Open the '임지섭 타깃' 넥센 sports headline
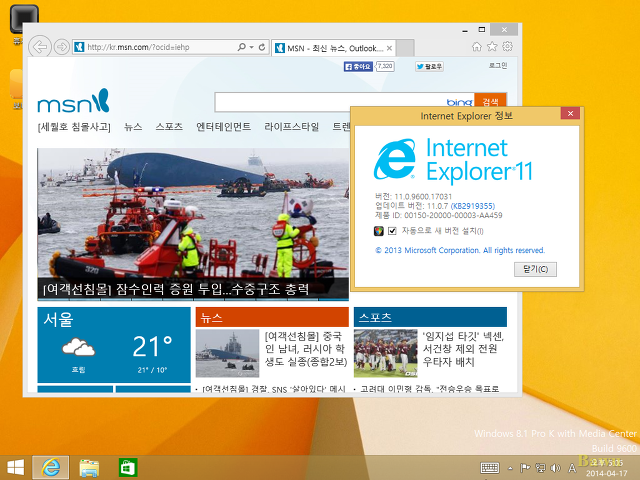 464,349
